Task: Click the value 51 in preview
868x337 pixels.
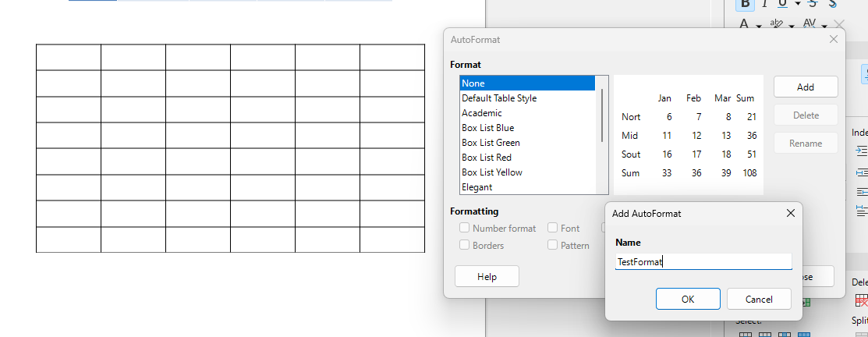Action: pos(751,154)
